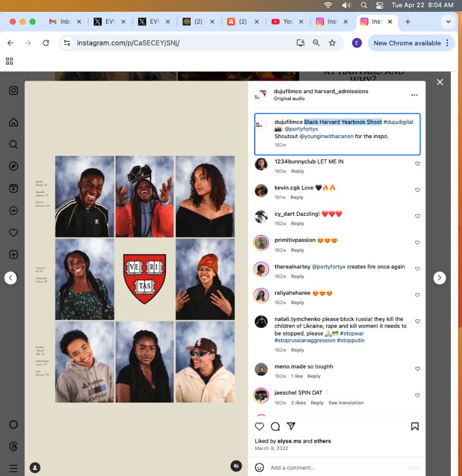Open the Threads icon in sidebar
The height and width of the screenshot is (476, 462).
(14, 446)
